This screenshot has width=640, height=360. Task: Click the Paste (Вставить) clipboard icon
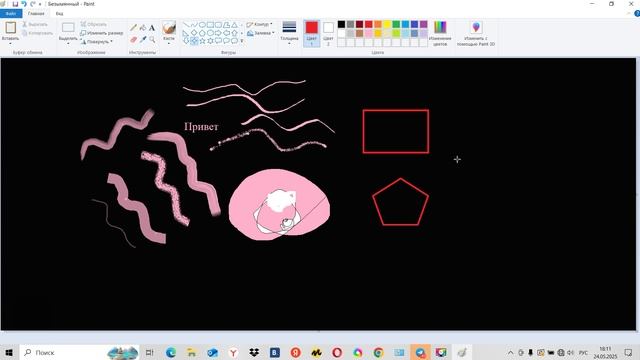11,28
